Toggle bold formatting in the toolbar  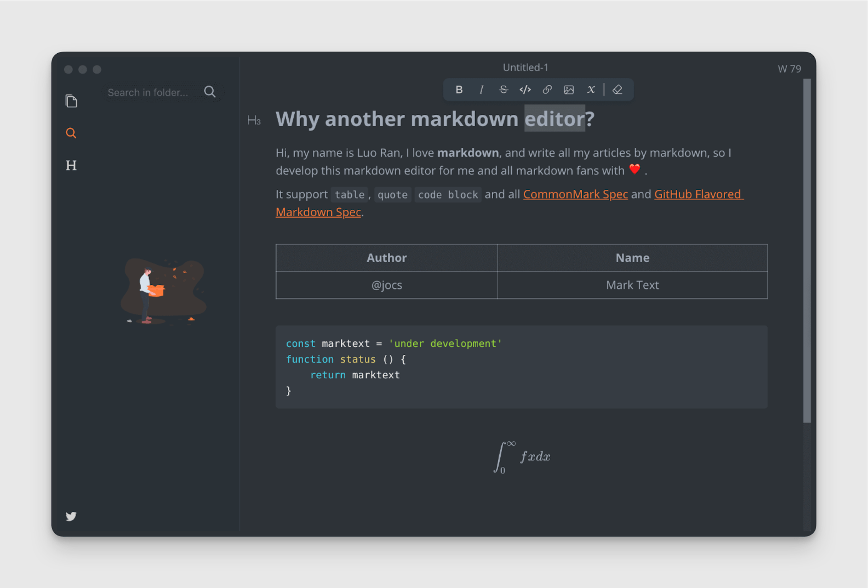pos(459,89)
